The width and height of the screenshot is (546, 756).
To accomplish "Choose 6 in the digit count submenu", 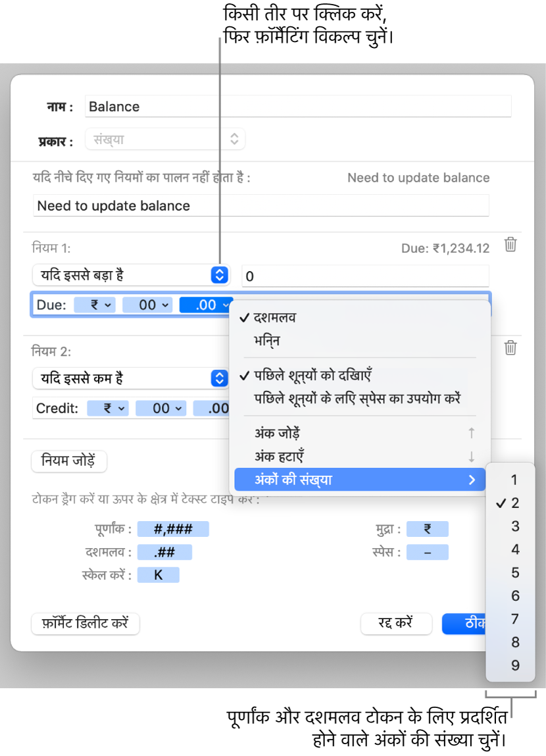I will tap(510, 595).
